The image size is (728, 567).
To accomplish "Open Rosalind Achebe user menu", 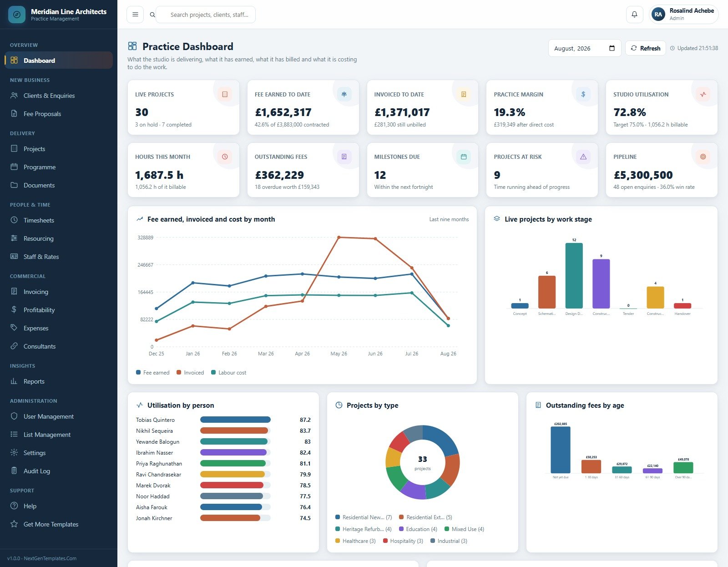I will pyautogui.click(x=684, y=15).
